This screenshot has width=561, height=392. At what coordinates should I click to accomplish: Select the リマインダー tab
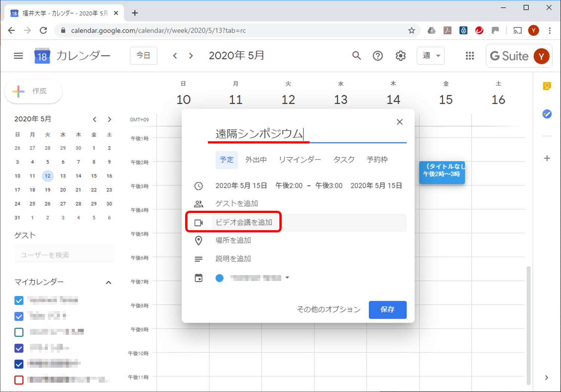(300, 160)
